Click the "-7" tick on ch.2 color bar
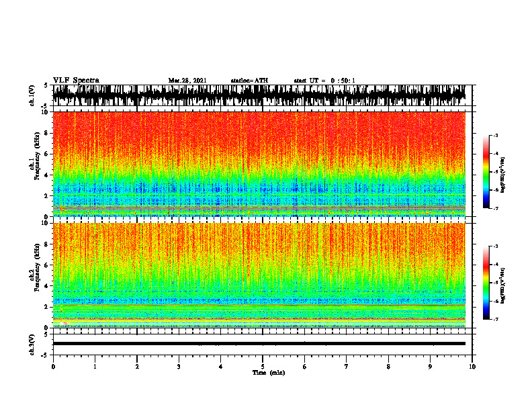The width and height of the screenshot is (532, 411). pos(496,319)
